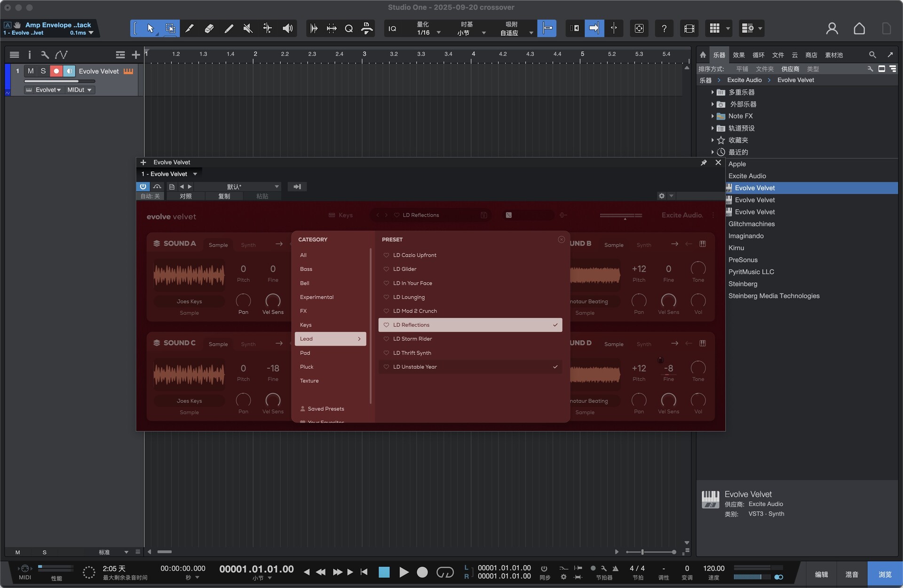
Task: Add a new track with plus icon
Action: [x=136, y=55]
